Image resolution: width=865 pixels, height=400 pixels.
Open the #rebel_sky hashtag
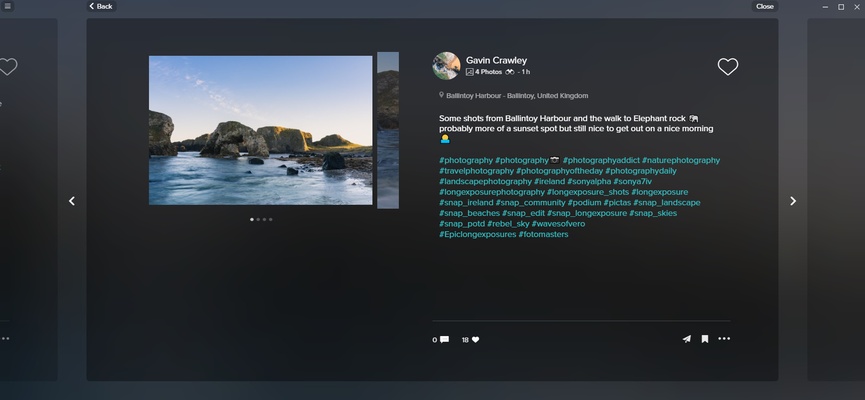coord(508,223)
